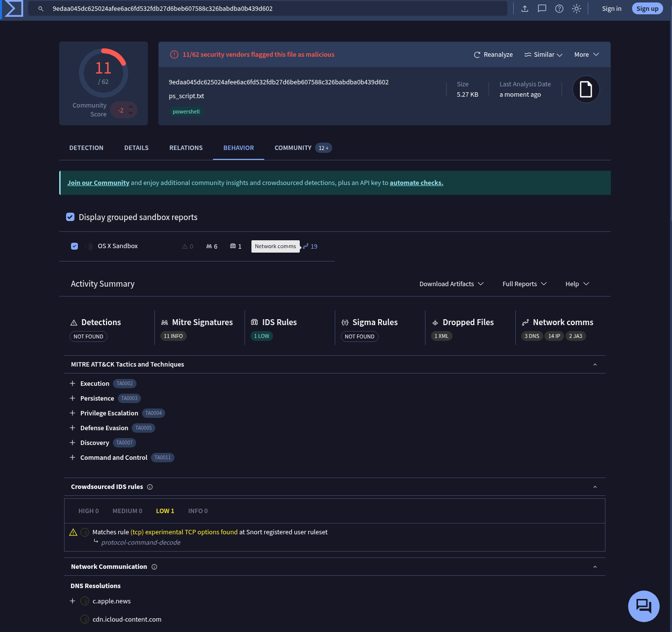Click the OS X Sandbox IDS count 1

click(x=236, y=246)
